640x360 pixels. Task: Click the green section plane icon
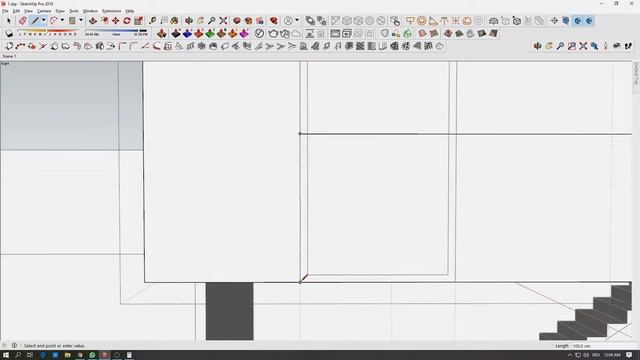click(210, 33)
